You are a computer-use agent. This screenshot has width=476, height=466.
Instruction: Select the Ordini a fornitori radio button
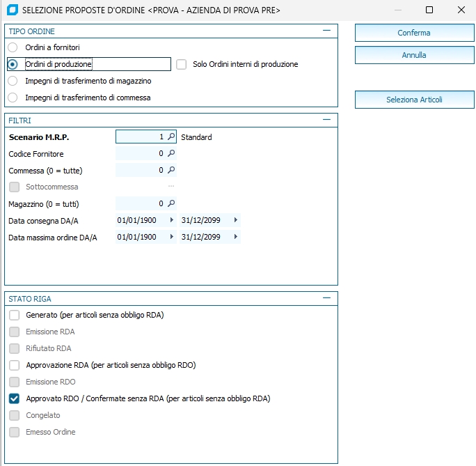point(13,47)
